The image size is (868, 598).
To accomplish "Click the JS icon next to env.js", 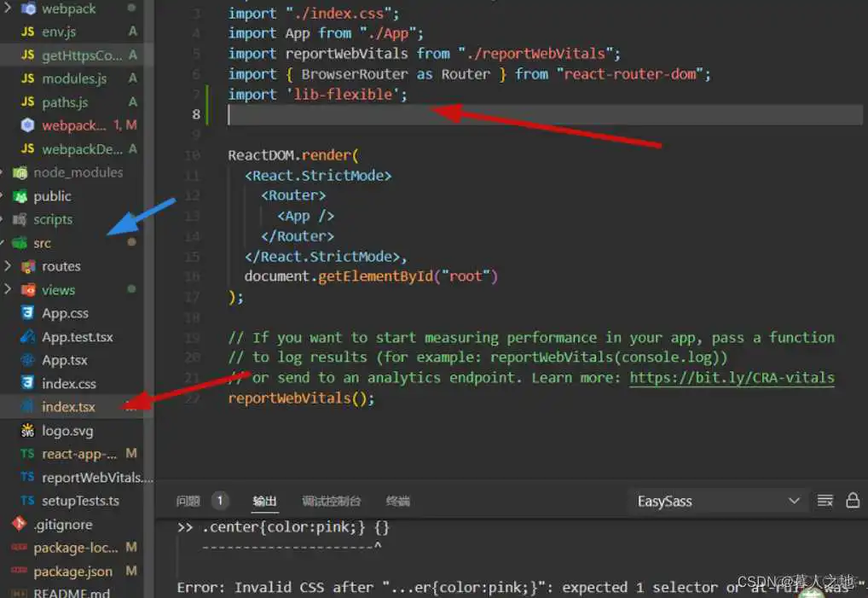I will pos(26,30).
